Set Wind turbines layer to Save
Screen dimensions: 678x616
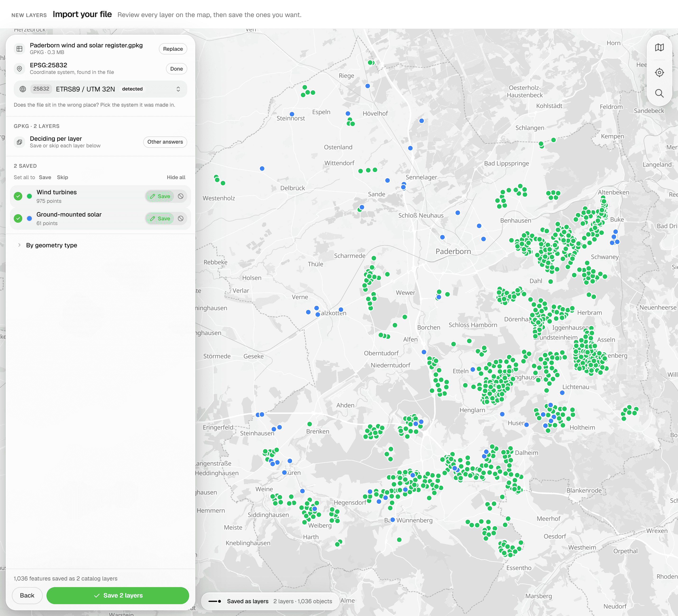(160, 196)
